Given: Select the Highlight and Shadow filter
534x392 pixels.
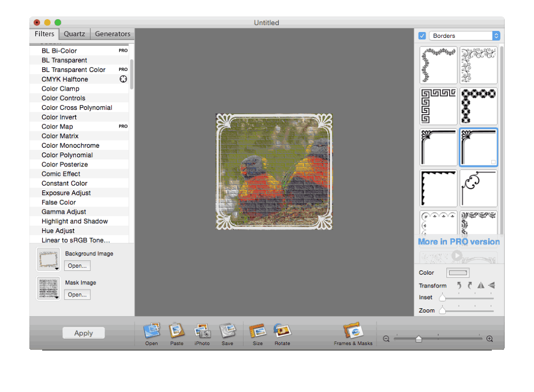Looking at the screenshot, I should click(x=79, y=221).
